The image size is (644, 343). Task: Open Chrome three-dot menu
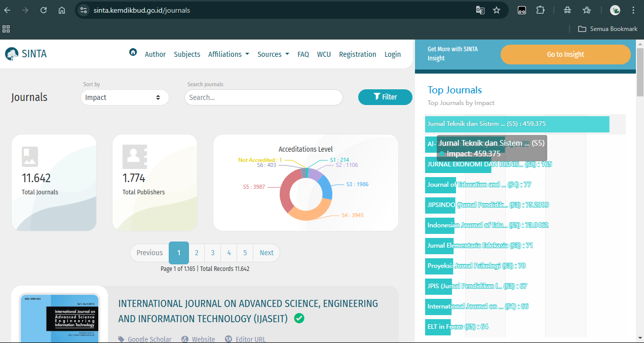coord(633,10)
